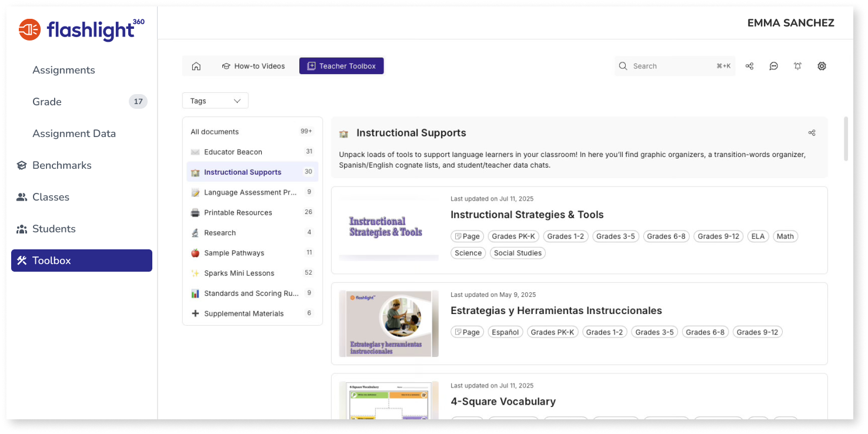Click the Benchmarks graduation cap icon

pos(22,165)
